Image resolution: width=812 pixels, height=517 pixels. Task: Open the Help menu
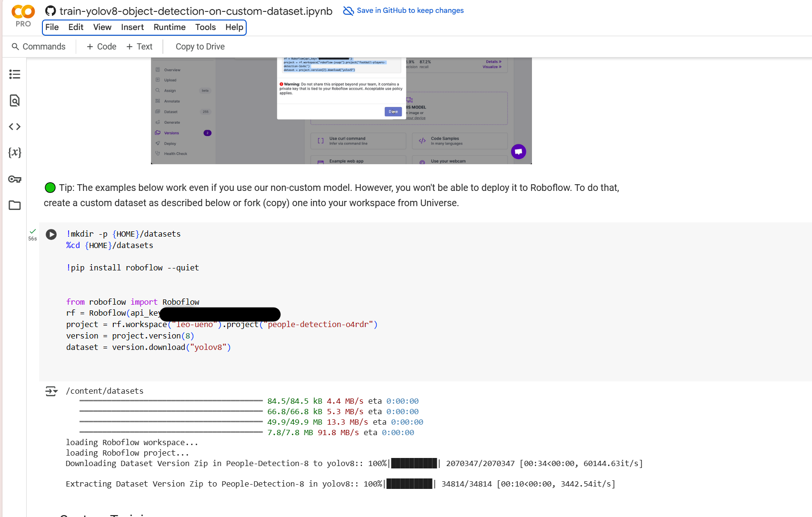click(234, 27)
